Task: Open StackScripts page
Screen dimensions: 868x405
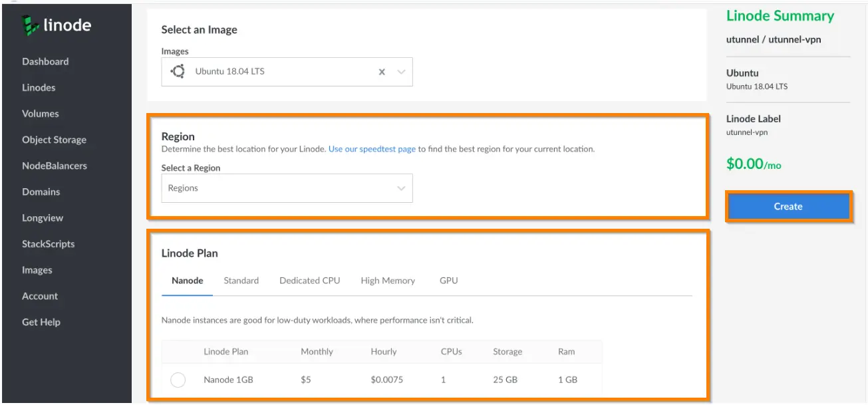Action: (x=48, y=243)
